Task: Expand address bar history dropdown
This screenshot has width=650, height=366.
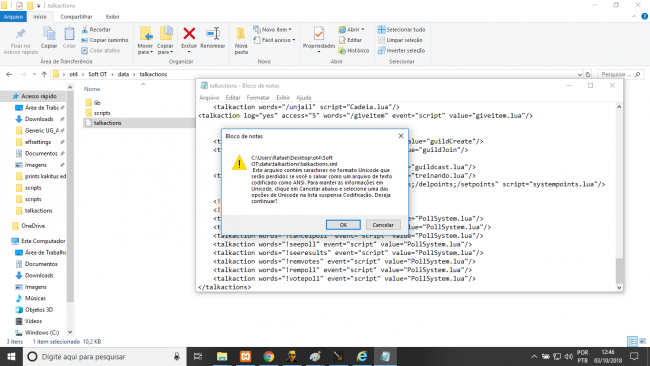Action: tap(580, 75)
